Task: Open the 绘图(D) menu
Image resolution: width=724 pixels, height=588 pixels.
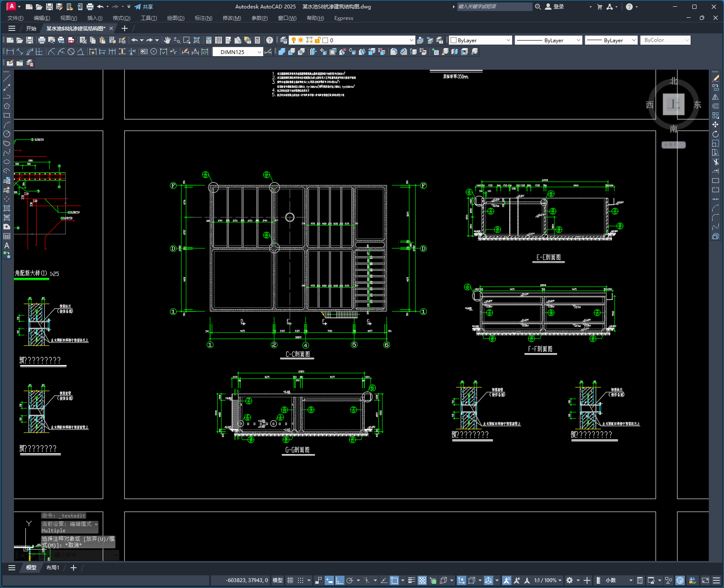Action: click(x=176, y=18)
